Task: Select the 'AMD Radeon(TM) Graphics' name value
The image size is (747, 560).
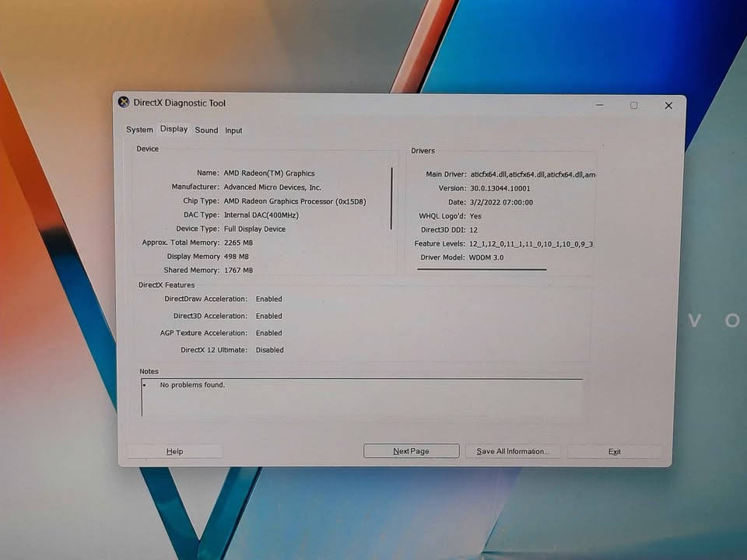Action: [269, 173]
